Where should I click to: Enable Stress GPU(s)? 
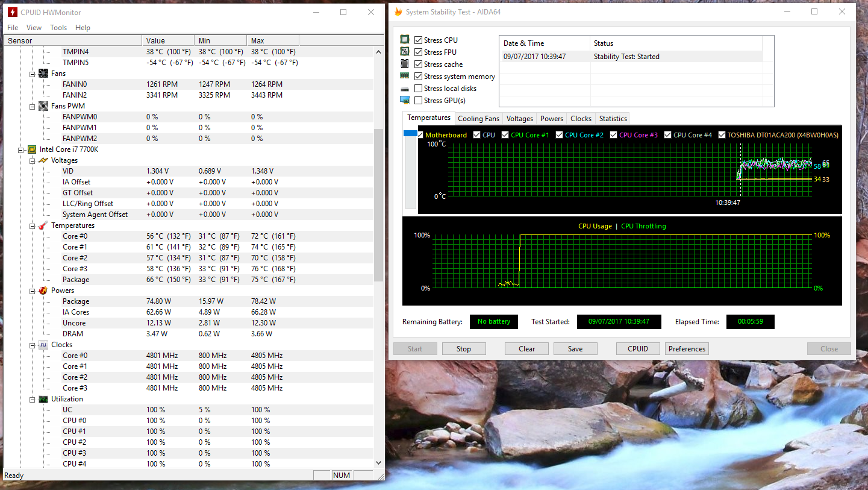(x=419, y=101)
